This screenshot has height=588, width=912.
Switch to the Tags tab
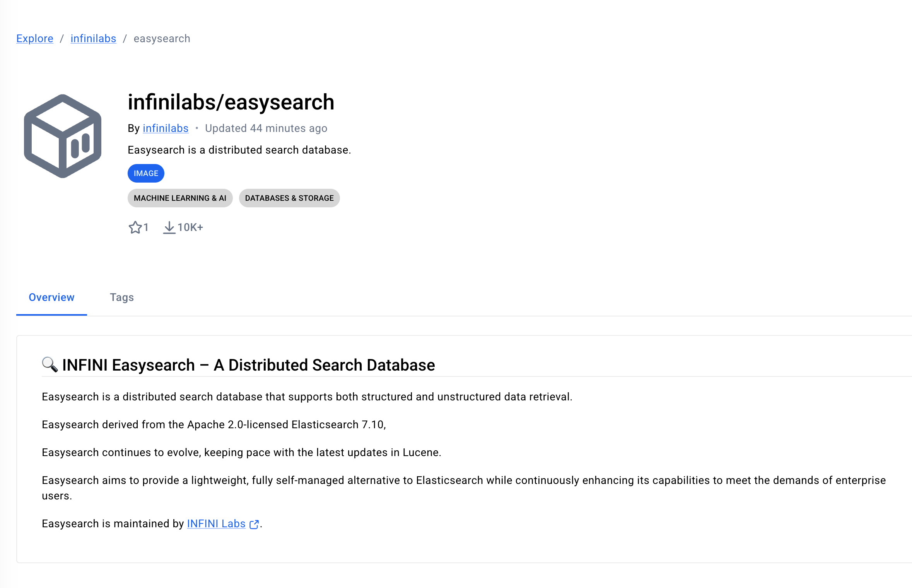point(122,297)
